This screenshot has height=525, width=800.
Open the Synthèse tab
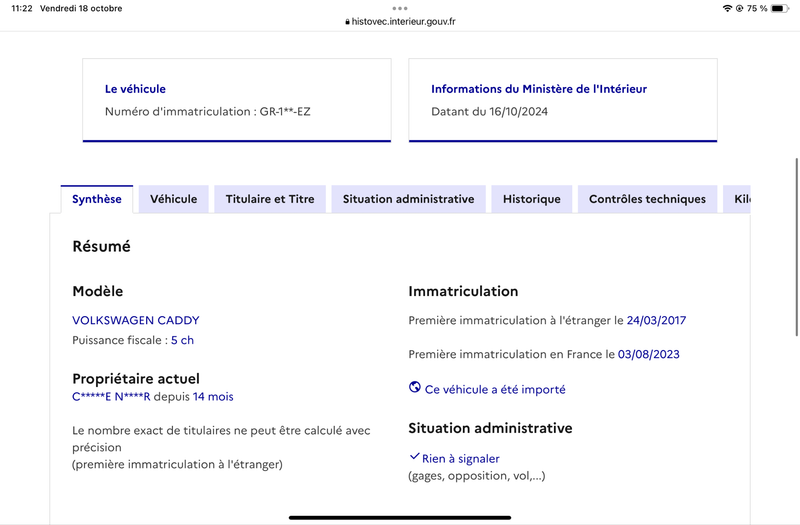[97, 199]
